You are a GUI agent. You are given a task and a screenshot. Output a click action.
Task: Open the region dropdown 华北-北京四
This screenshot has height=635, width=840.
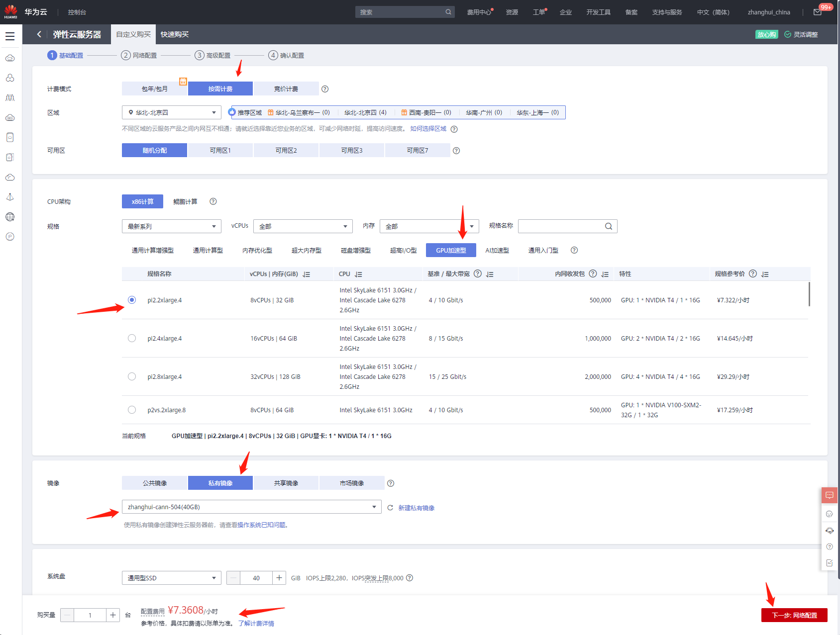click(x=172, y=112)
